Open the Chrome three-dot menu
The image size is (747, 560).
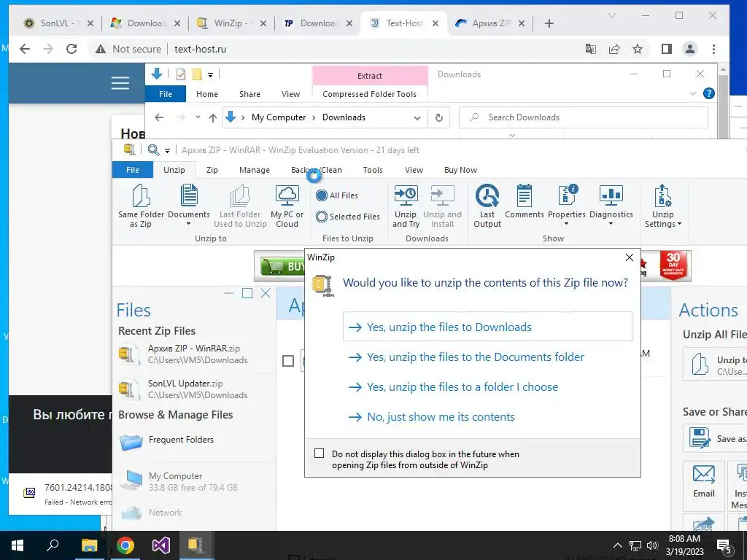pyautogui.click(x=713, y=49)
